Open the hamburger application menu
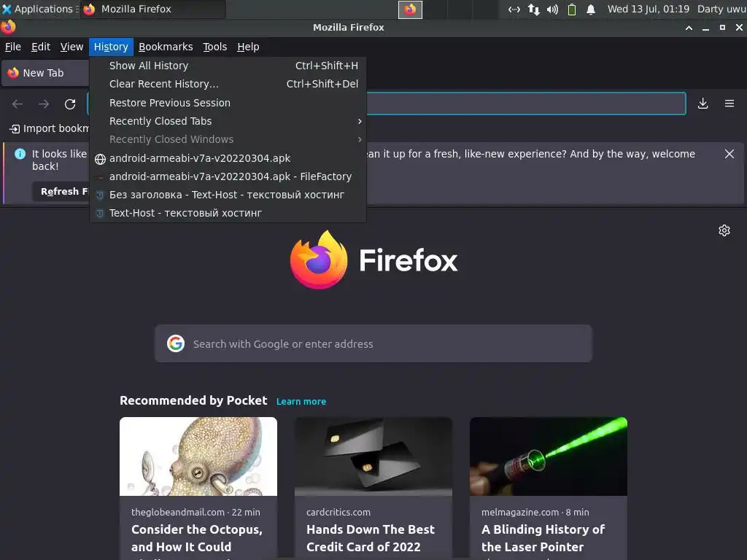The height and width of the screenshot is (560, 747). [729, 104]
